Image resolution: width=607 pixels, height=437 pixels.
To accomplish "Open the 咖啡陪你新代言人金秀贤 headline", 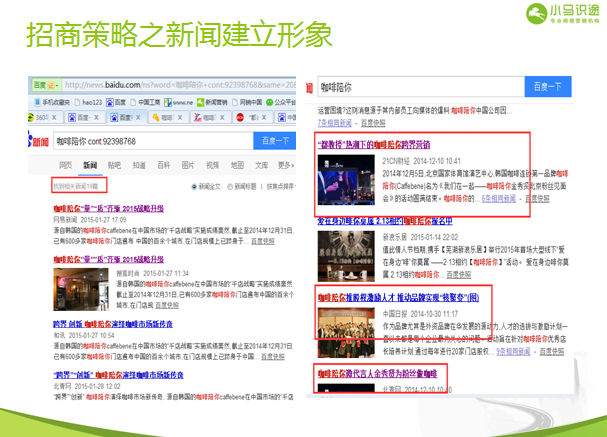I will (377, 374).
